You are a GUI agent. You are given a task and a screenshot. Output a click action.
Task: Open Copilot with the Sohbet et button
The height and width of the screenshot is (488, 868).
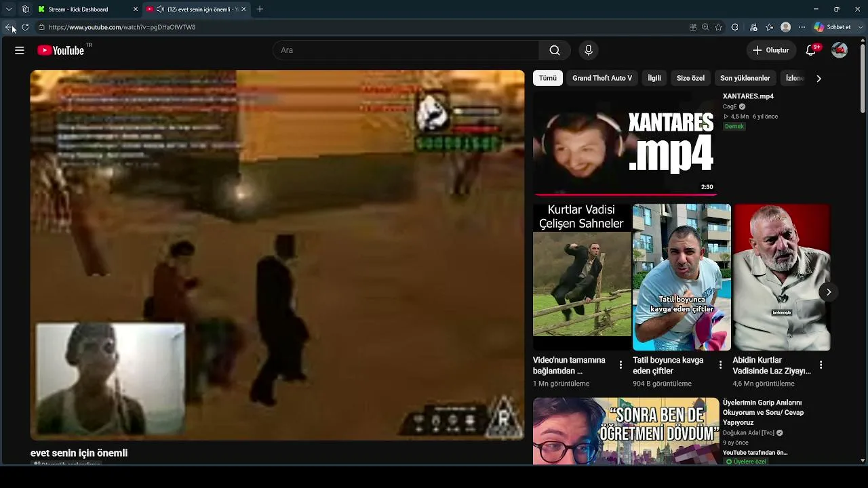pos(832,27)
